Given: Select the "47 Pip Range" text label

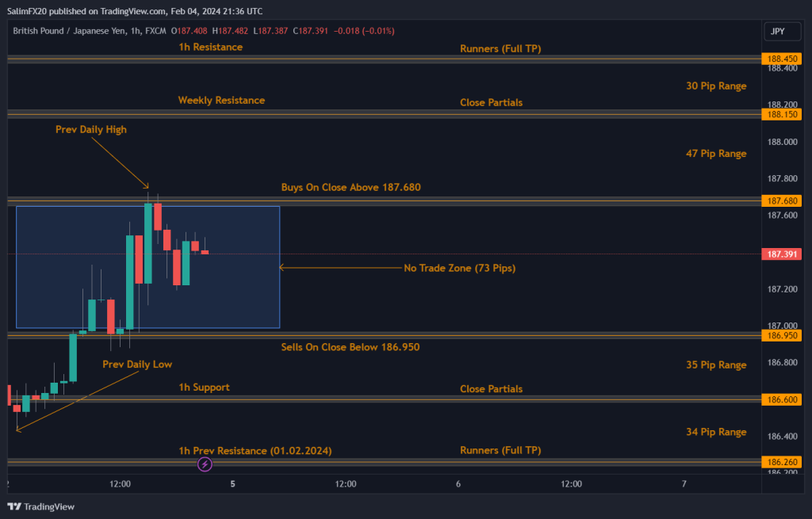Looking at the screenshot, I should [x=715, y=154].
